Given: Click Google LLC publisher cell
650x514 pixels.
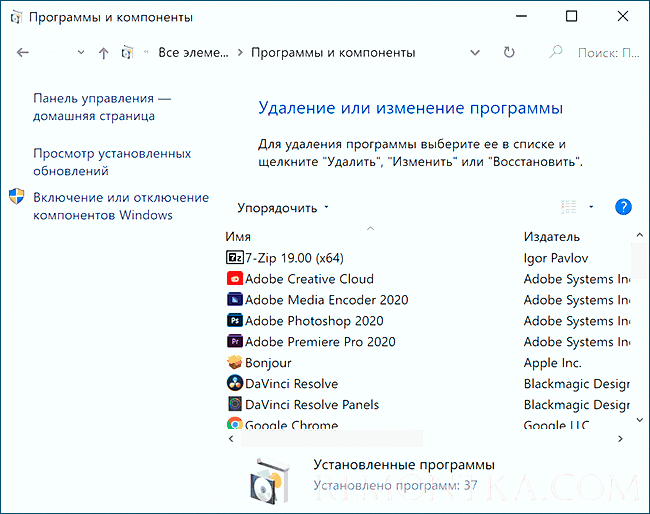Looking at the screenshot, I should pos(556,424).
